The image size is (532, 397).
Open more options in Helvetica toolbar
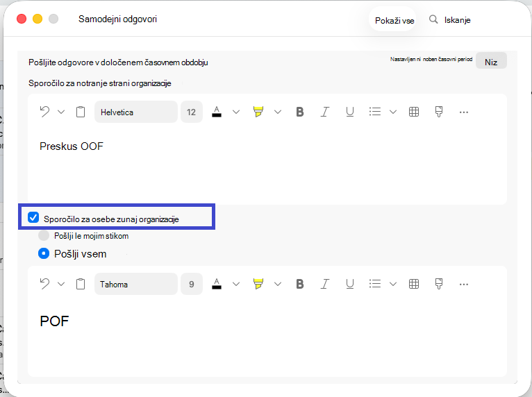point(463,112)
